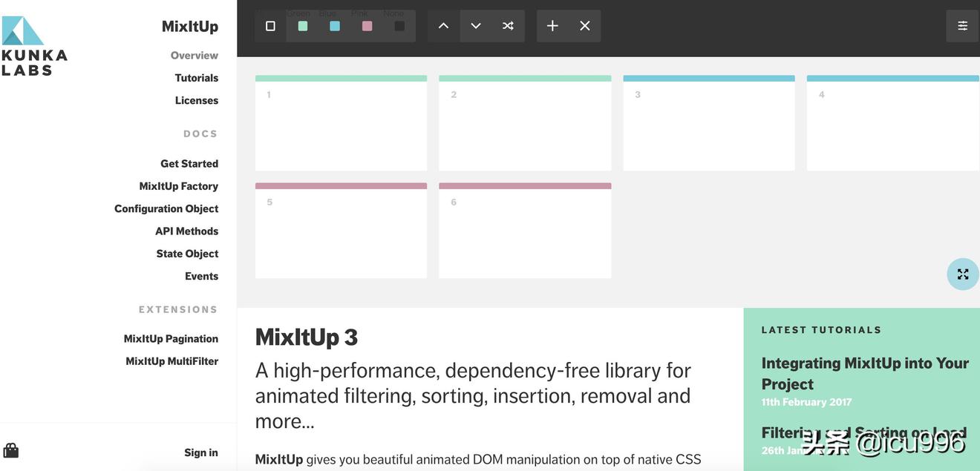Toggle the Pink filter
The width and height of the screenshot is (980, 471).
click(367, 26)
